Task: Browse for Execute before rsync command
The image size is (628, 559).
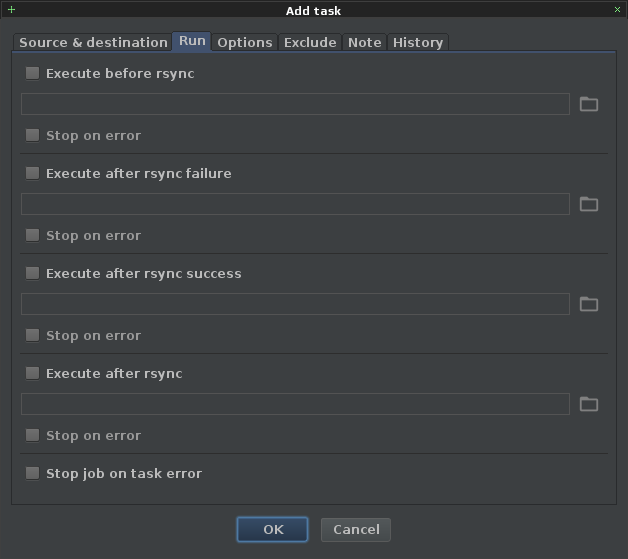Action: pyautogui.click(x=589, y=104)
